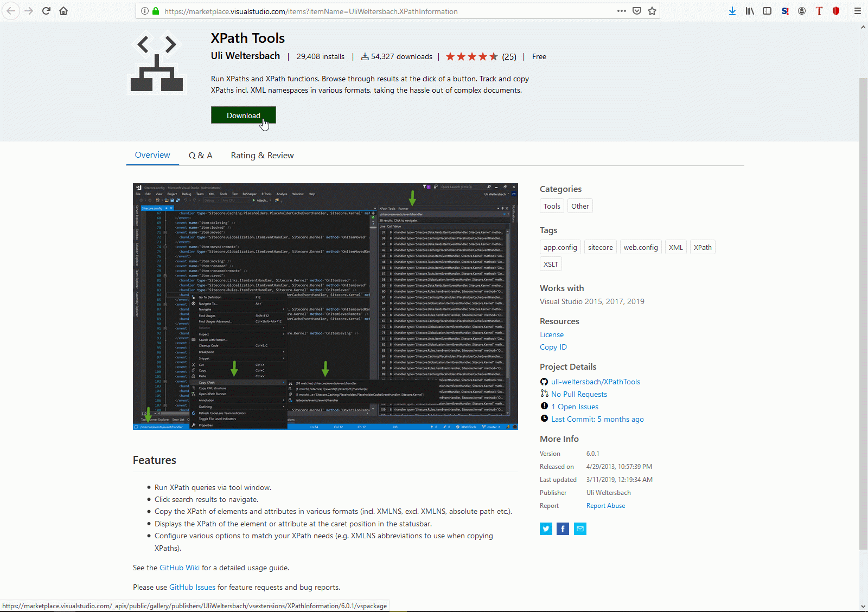Select the Other category
The height and width of the screenshot is (612, 868).
coord(580,206)
